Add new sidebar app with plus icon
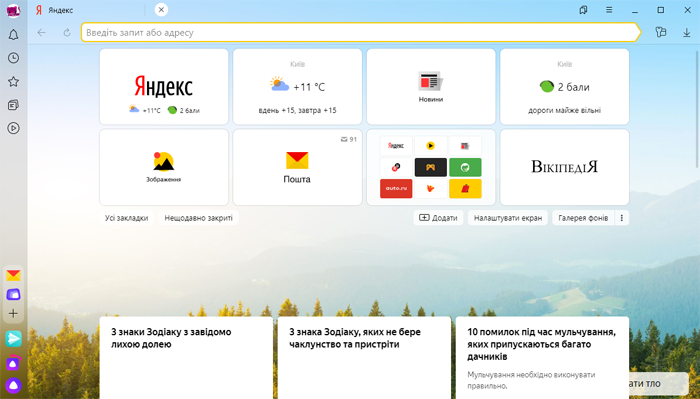The height and width of the screenshot is (399, 700). (13, 314)
